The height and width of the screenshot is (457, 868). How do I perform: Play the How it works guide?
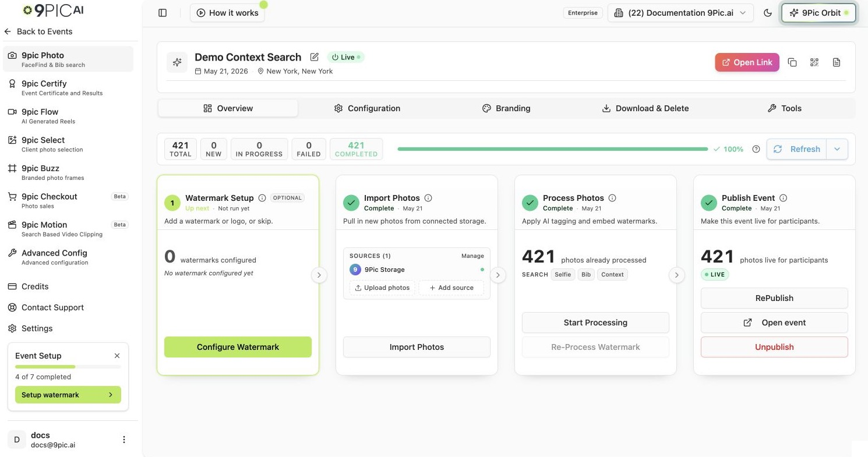[227, 13]
